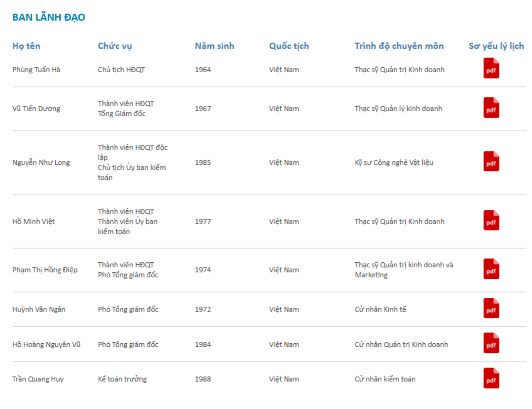
Task: Click the Họ tên column header
Action: (26, 46)
